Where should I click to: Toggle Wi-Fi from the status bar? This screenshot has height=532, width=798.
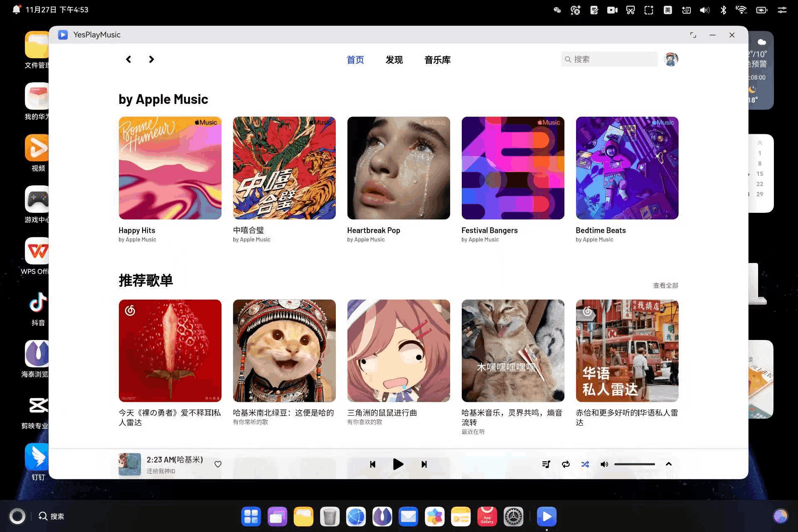tap(741, 10)
